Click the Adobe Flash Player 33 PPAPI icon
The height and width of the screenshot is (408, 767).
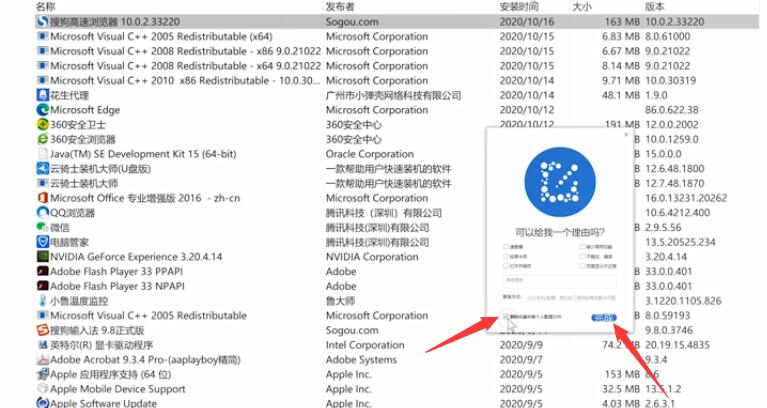(x=43, y=271)
